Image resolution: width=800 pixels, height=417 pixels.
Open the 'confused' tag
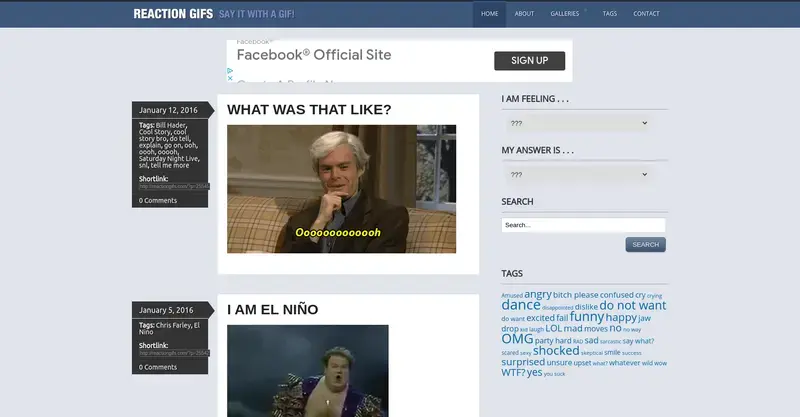(x=617, y=295)
